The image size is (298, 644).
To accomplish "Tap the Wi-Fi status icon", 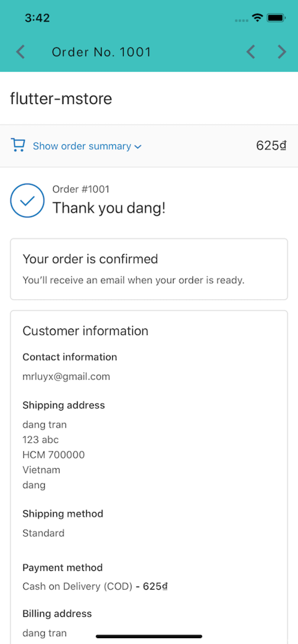I will pos(257,17).
